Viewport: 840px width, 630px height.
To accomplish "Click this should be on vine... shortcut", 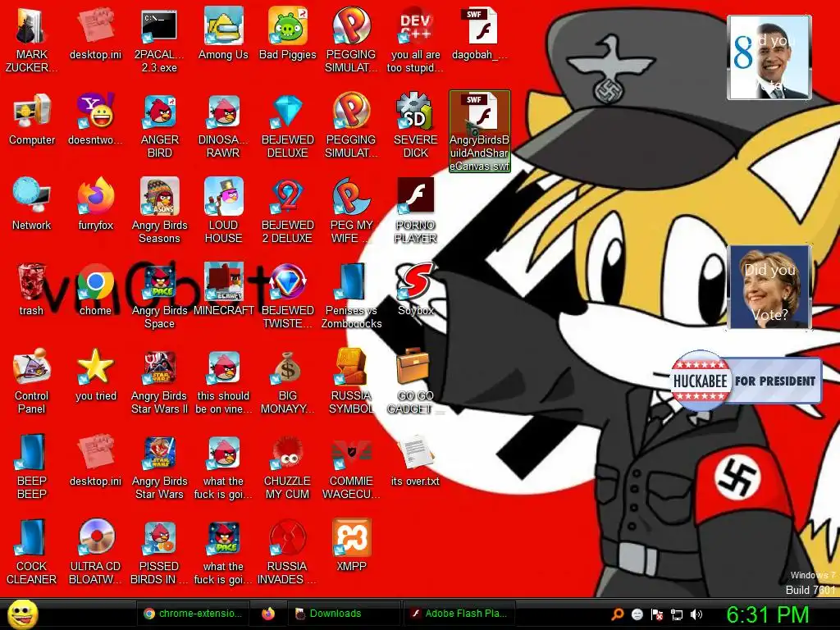I will click(223, 381).
